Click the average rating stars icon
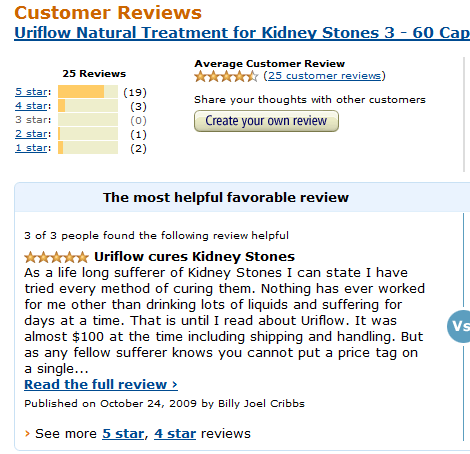Image resolution: width=470 pixels, height=454 pixels. coord(226,76)
